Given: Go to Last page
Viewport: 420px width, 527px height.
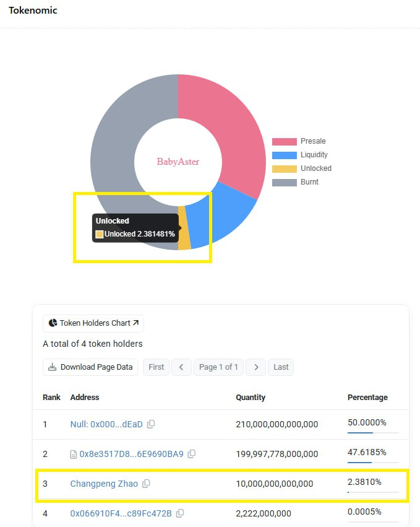Looking at the screenshot, I should tap(281, 367).
